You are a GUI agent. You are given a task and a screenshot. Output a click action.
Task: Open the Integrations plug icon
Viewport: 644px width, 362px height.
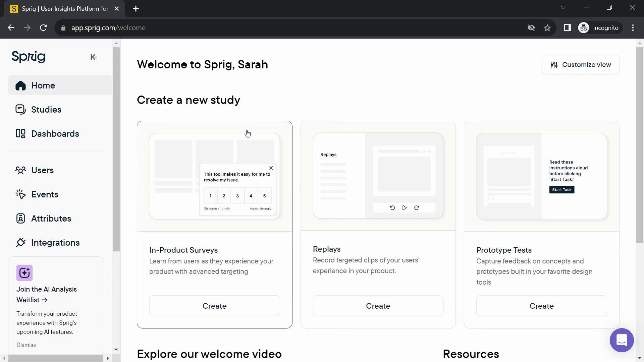[x=20, y=243]
